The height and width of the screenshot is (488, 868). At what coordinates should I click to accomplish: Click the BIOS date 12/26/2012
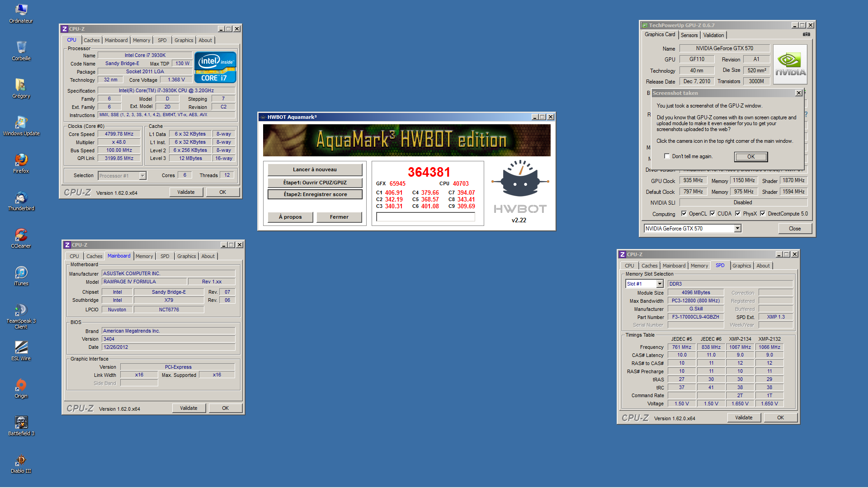click(168, 347)
